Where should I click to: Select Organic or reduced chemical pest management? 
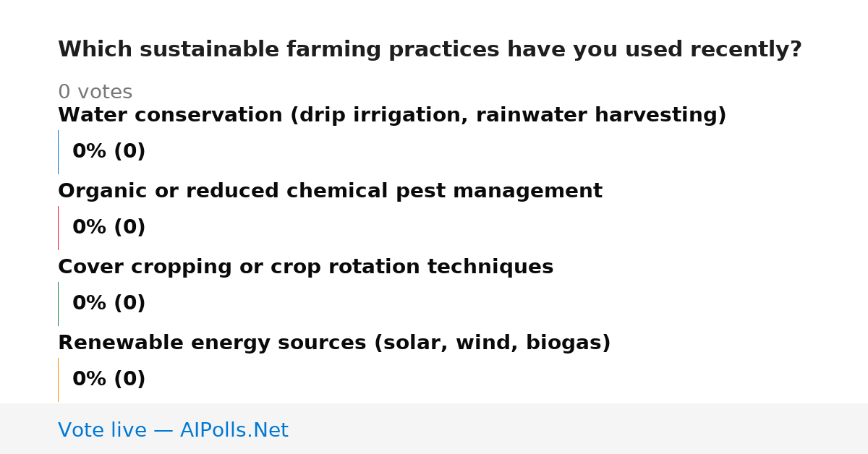click(x=330, y=192)
